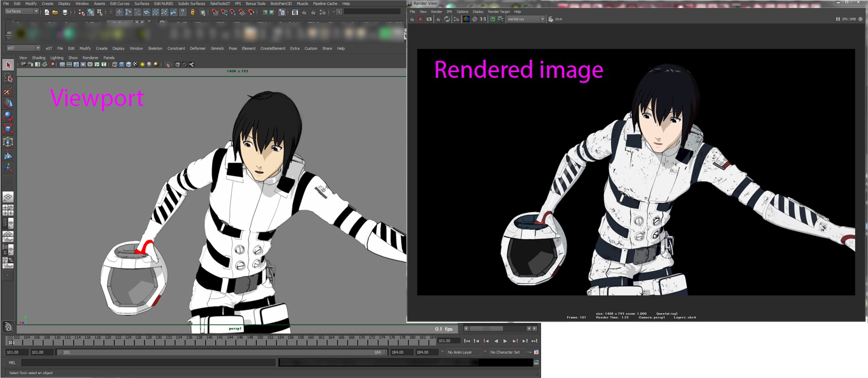Render current frame clapperboard icon

click(x=304, y=12)
